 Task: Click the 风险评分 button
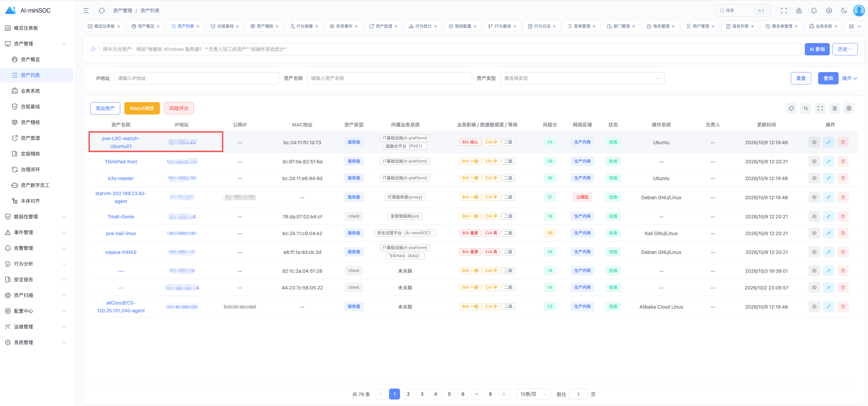[179, 108]
